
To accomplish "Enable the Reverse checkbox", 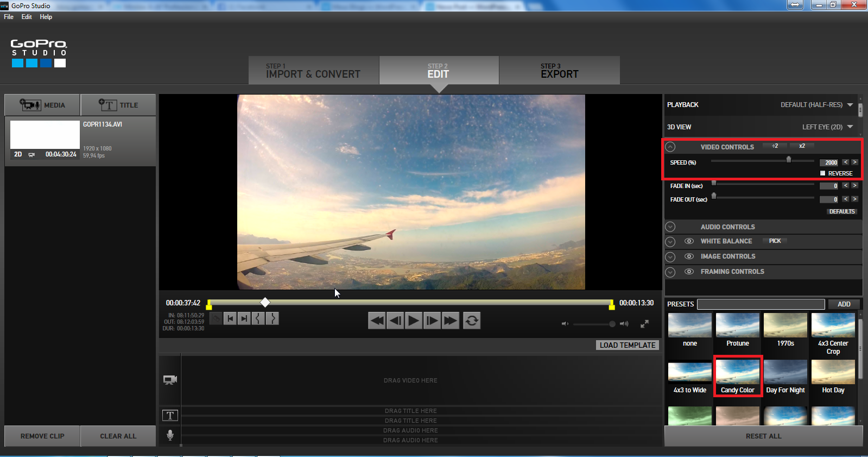I will pos(823,173).
